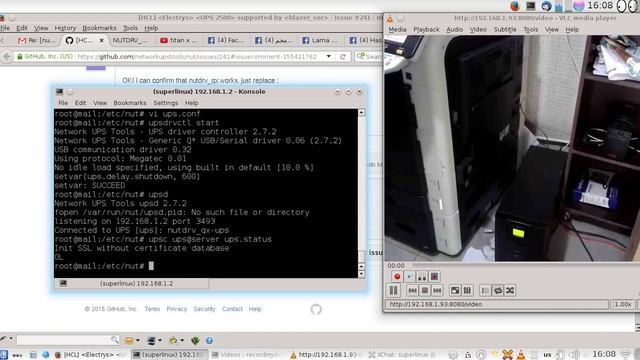Click blue help icon in bottom toolbar
The height and width of the screenshot is (360, 640).
[209, 340]
